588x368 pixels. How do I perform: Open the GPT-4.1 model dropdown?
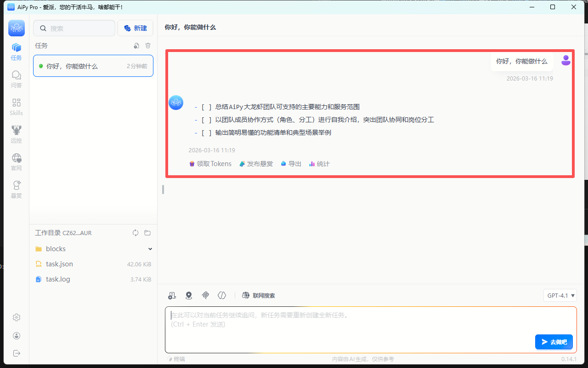click(560, 295)
